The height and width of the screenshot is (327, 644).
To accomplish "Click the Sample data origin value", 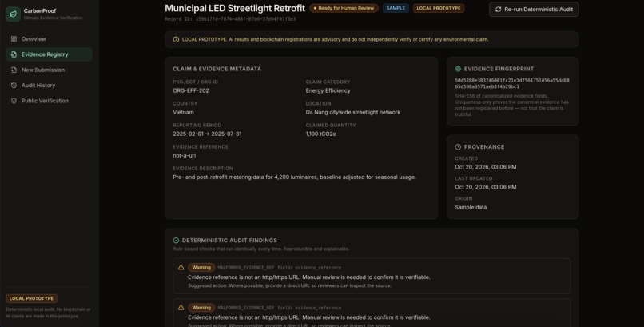I will pyautogui.click(x=471, y=207).
